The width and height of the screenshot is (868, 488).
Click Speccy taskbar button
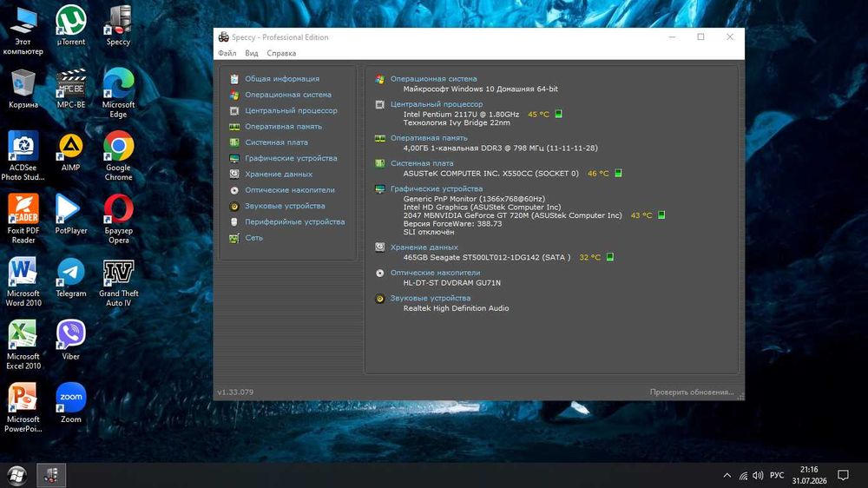[51, 475]
